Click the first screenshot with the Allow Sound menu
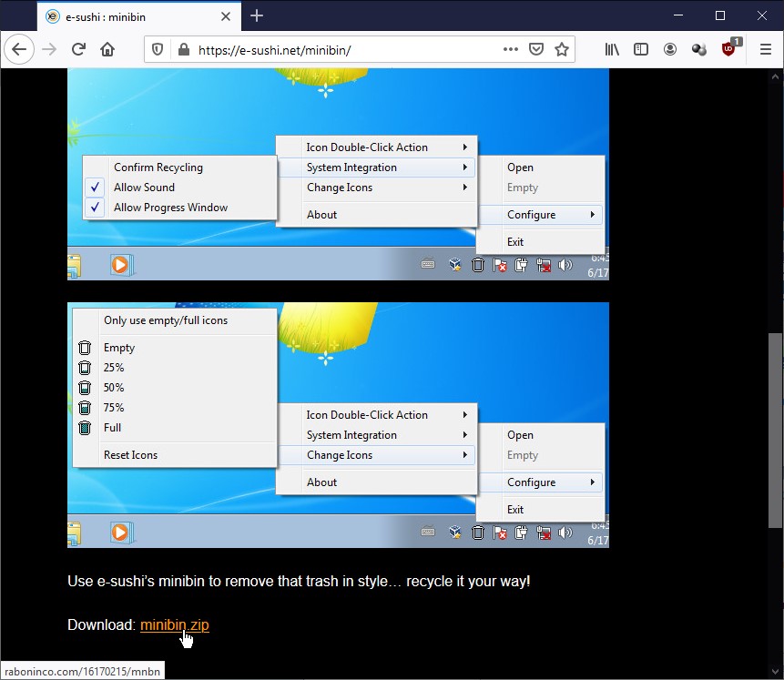The image size is (784, 680). click(x=338, y=174)
